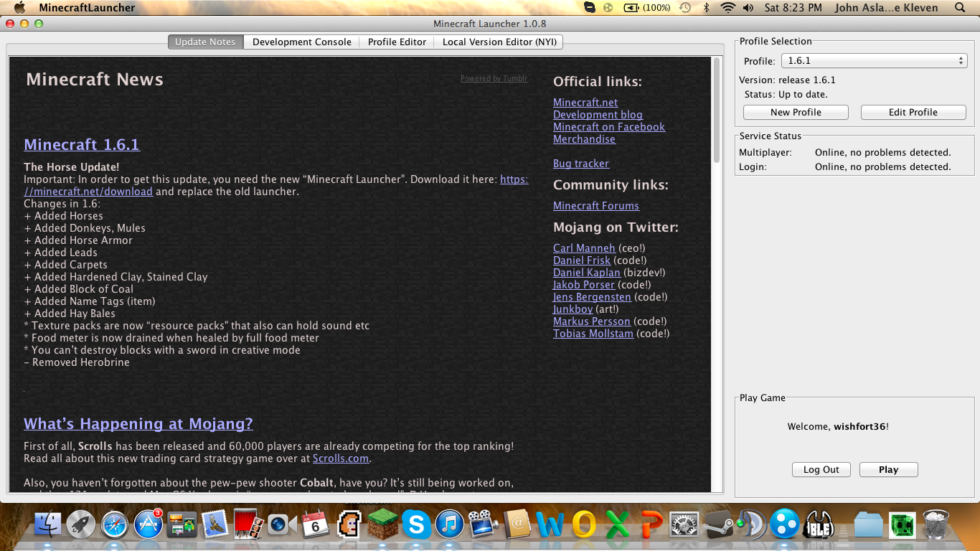This screenshot has height=551, width=980.
Task: Click the Edit Profile button
Action: click(913, 112)
